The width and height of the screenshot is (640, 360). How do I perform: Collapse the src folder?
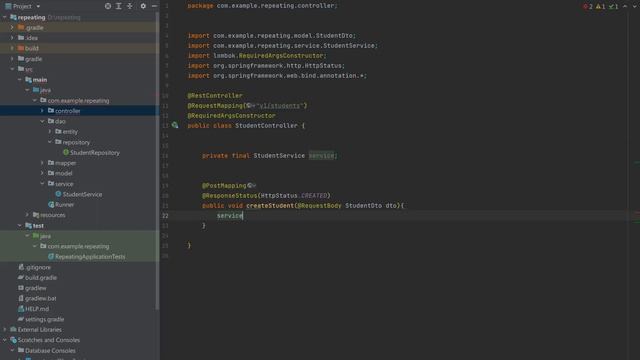tap(12, 69)
